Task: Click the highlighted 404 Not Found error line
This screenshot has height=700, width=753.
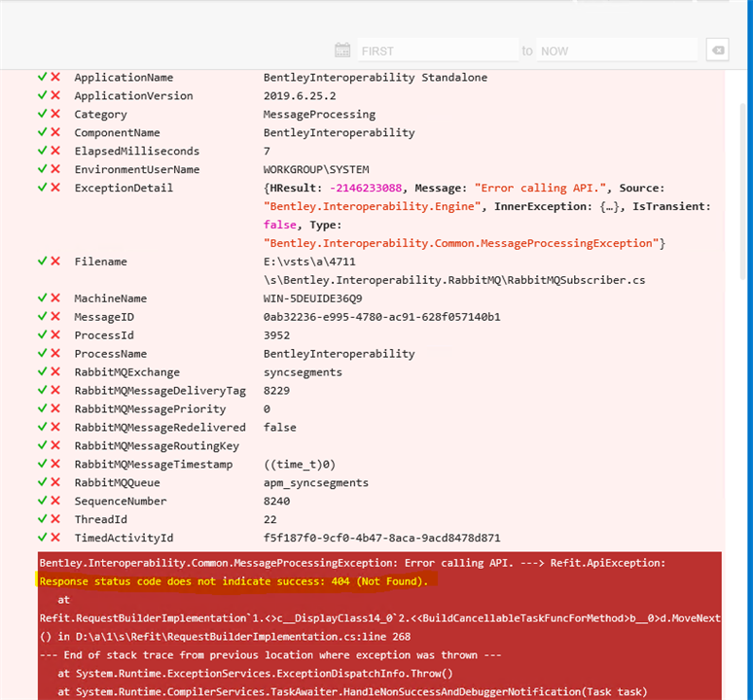Action: point(233,581)
